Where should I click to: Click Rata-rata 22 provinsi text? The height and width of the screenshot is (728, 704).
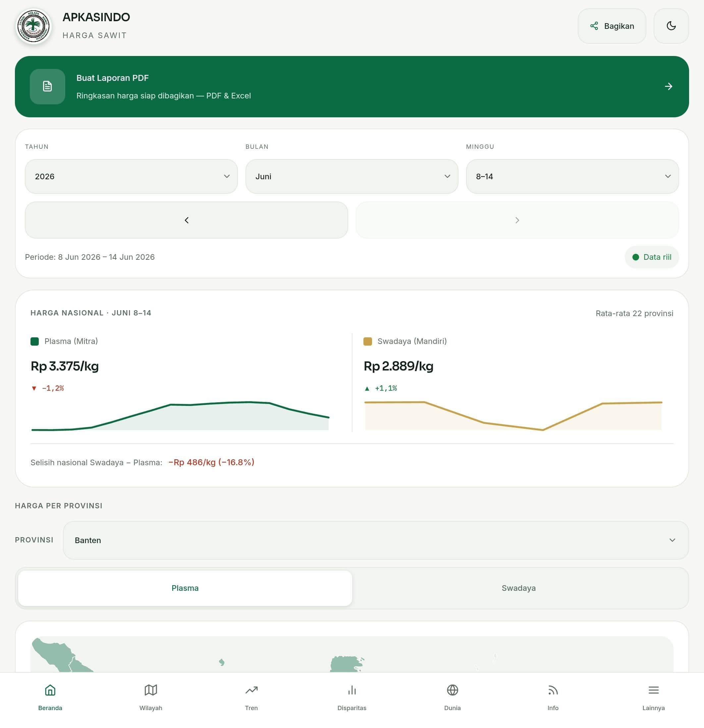tap(634, 313)
